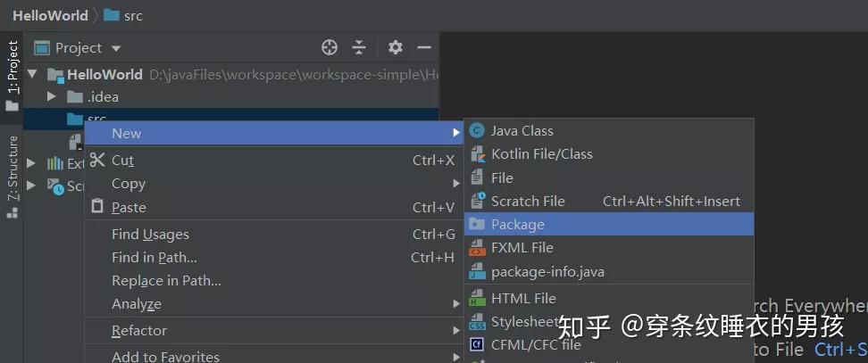Open the Project view dropdown arrow
The image size is (868, 363).
(x=116, y=49)
